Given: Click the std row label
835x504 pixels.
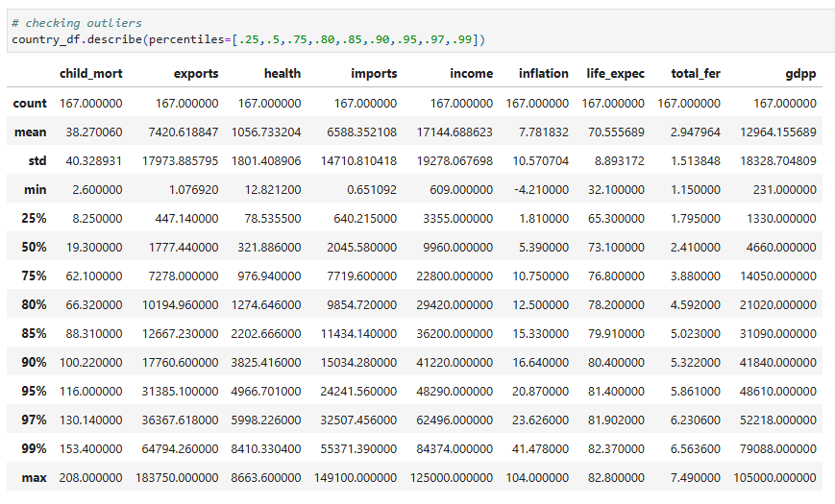Looking at the screenshot, I should click(37, 160).
